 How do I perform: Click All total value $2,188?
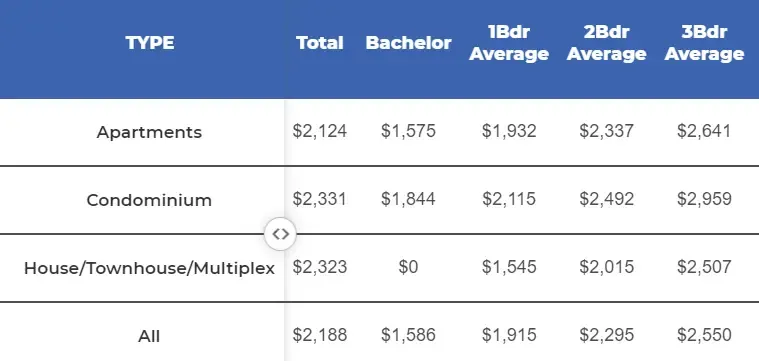[x=319, y=335]
